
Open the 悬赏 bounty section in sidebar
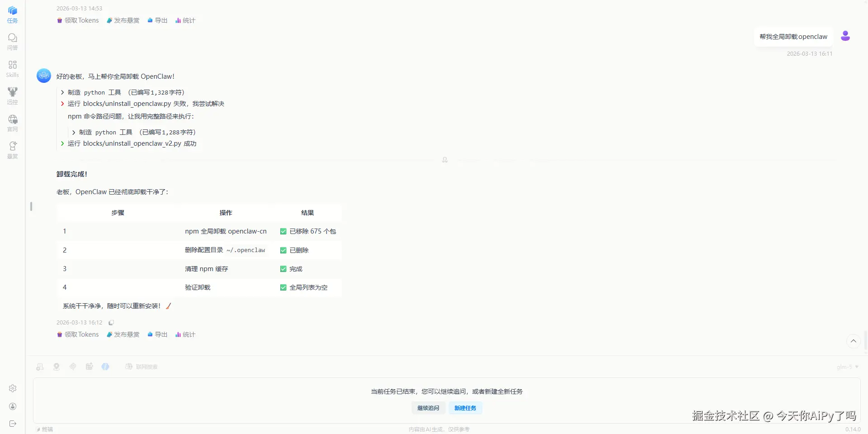[x=12, y=150]
